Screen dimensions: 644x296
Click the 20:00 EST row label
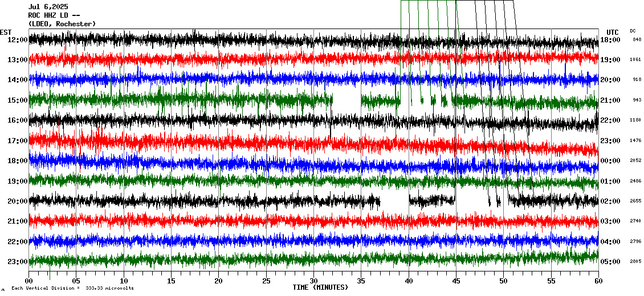pos(18,201)
